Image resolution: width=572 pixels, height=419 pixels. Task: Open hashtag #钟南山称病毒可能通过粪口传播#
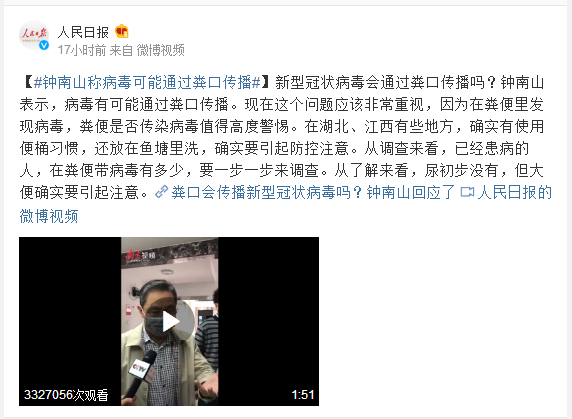147,82
